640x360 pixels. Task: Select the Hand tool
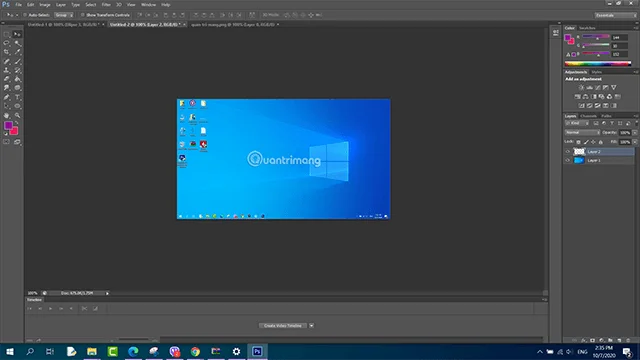point(7,116)
